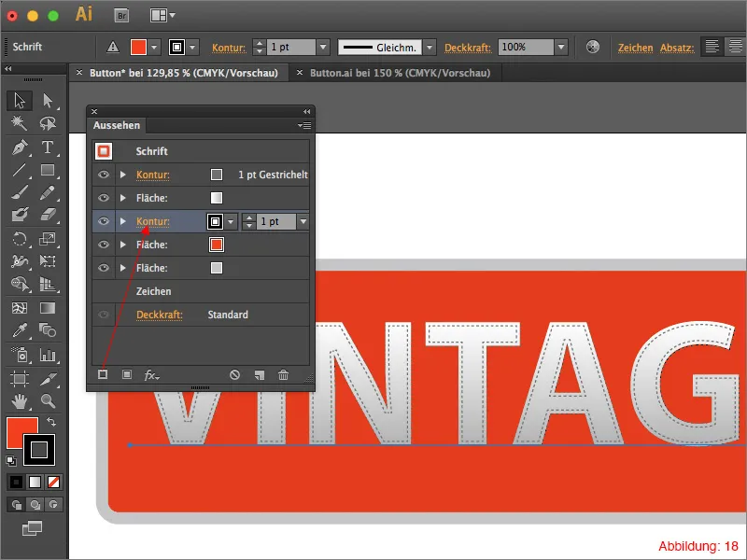Image resolution: width=747 pixels, height=560 pixels.
Task: Open arrange documents dropdown
Action: (x=162, y=16)
